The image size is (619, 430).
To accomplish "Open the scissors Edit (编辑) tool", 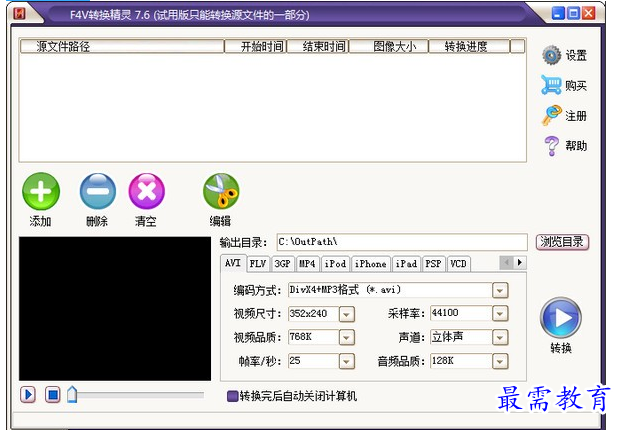I will [x=221, y=192].
